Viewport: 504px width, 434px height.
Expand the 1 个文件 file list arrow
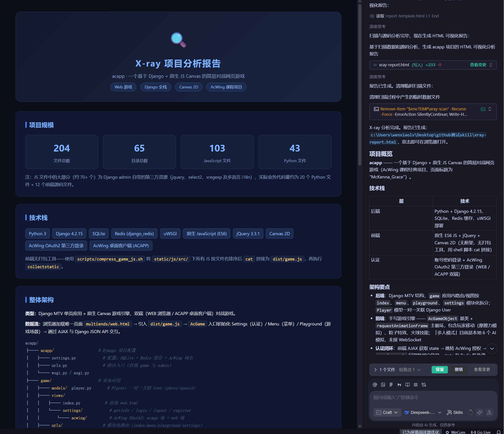[375, 370]
